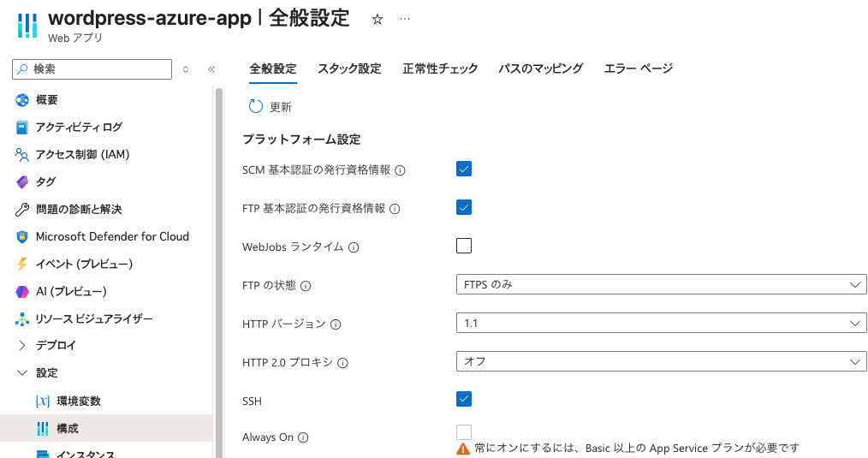Click the インスタンス icon in the sidebar
Screen dimensions: 868x458
[x=43, y=454]
